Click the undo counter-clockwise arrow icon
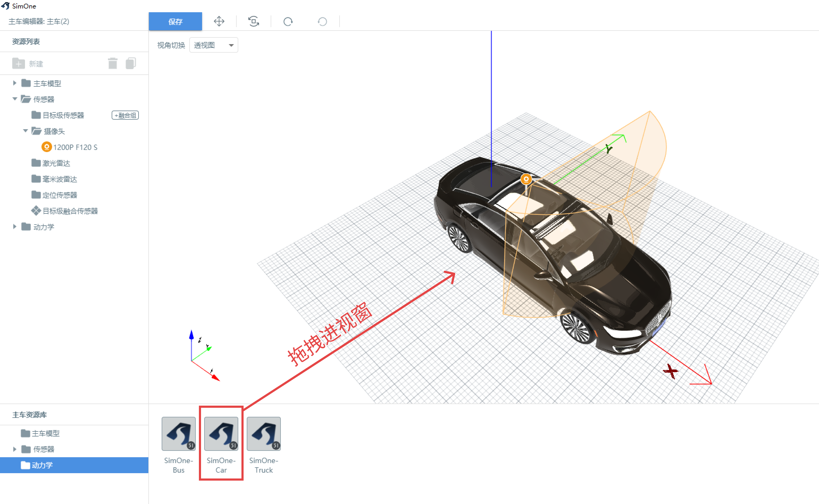Viewport: 819px width, 504px height. (322, 22)
